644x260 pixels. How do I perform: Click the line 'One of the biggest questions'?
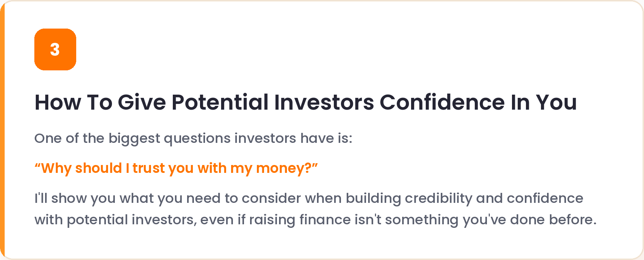193,139
